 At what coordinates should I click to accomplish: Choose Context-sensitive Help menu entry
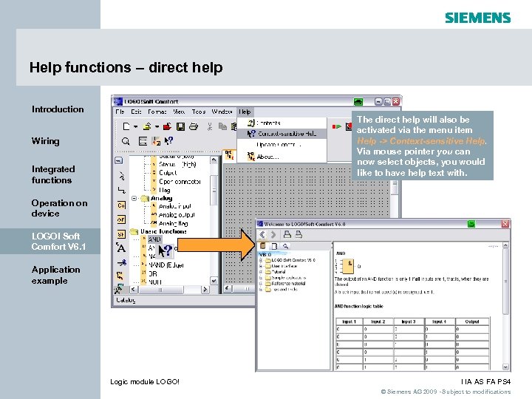point(282,134)
